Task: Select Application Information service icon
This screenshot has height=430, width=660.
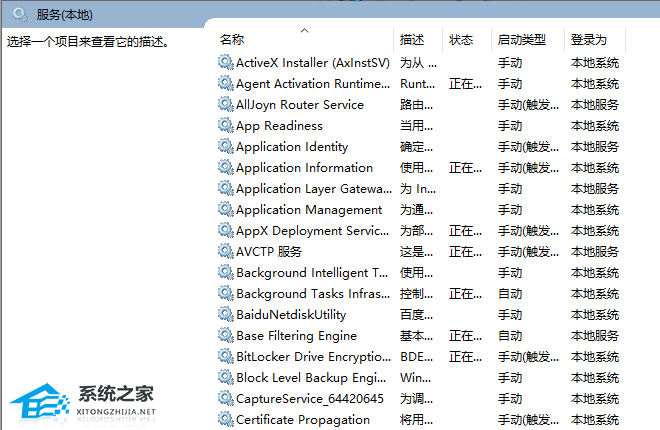Action: [226, 167]
